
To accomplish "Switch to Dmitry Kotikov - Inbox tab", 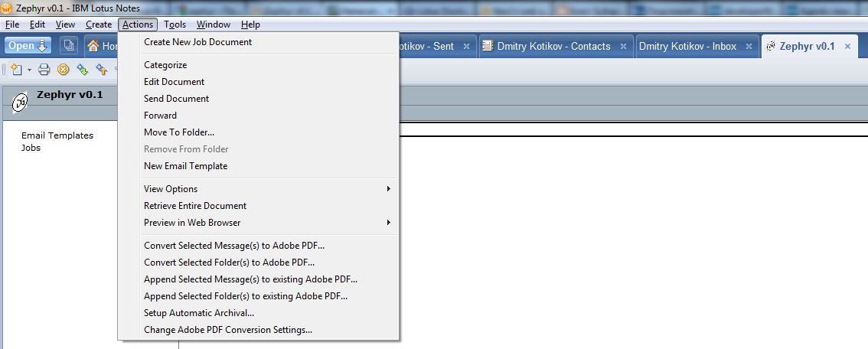I will pos(687,47).
